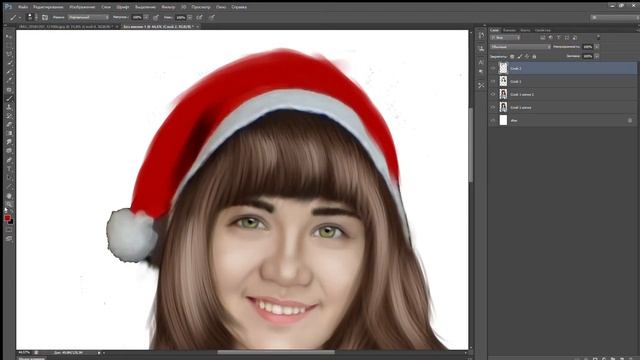The width and height of the screenshot is (640, 360).
Task: Open the Brush Preset picker dropdown
Action: pos(36,18)
